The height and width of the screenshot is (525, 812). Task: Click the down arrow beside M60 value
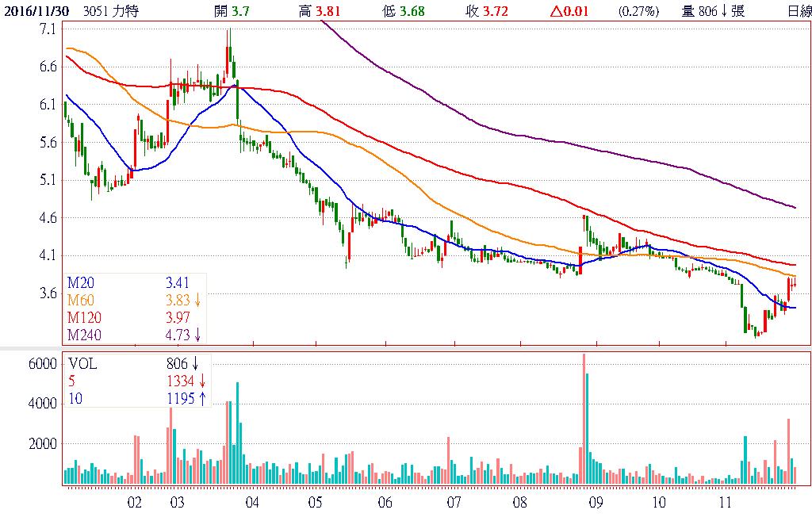click(x=197, y=300)
